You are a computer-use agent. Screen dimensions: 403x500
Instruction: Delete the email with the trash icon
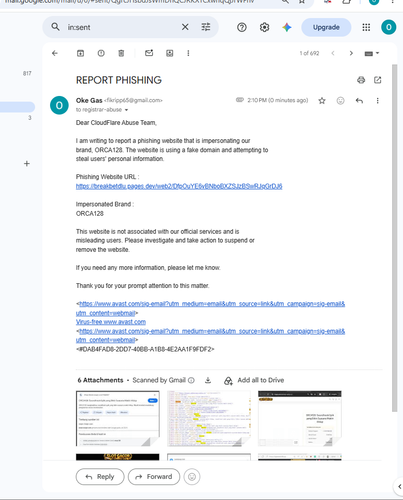121,53
